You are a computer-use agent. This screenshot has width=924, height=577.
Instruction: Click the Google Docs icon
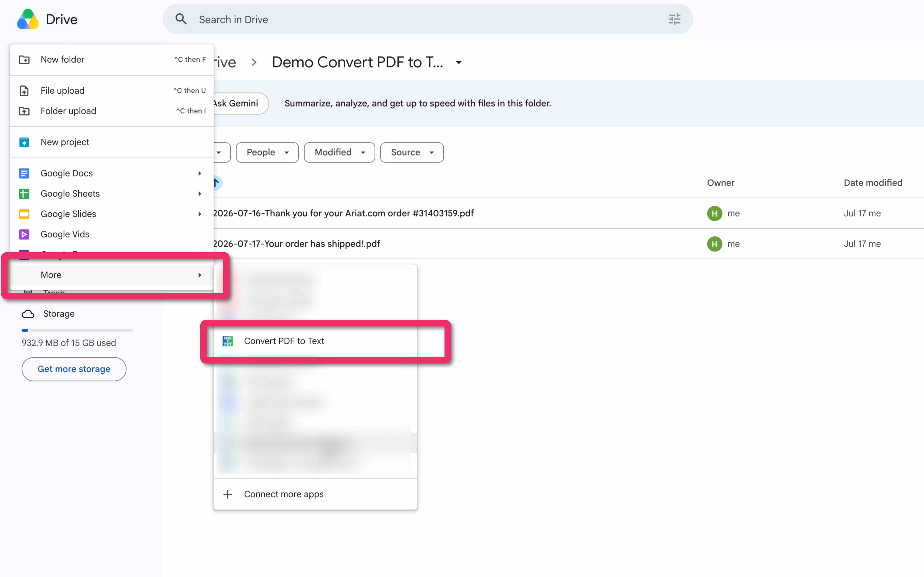point(24,173)
